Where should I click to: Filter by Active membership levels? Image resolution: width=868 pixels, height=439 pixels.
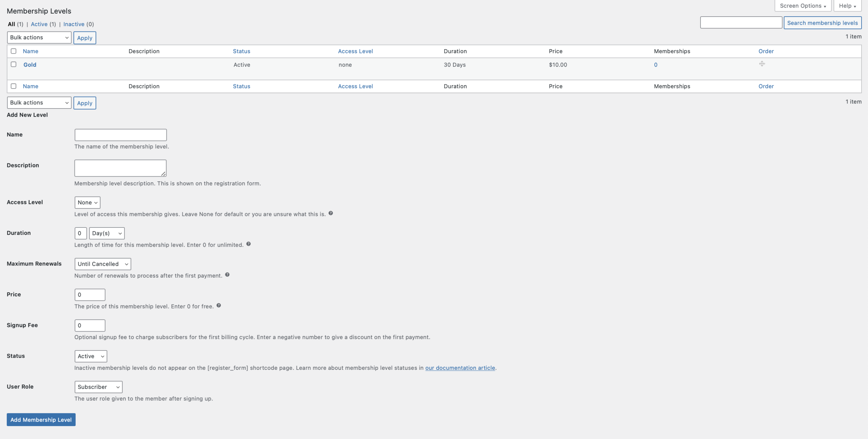tap(39, 24)
